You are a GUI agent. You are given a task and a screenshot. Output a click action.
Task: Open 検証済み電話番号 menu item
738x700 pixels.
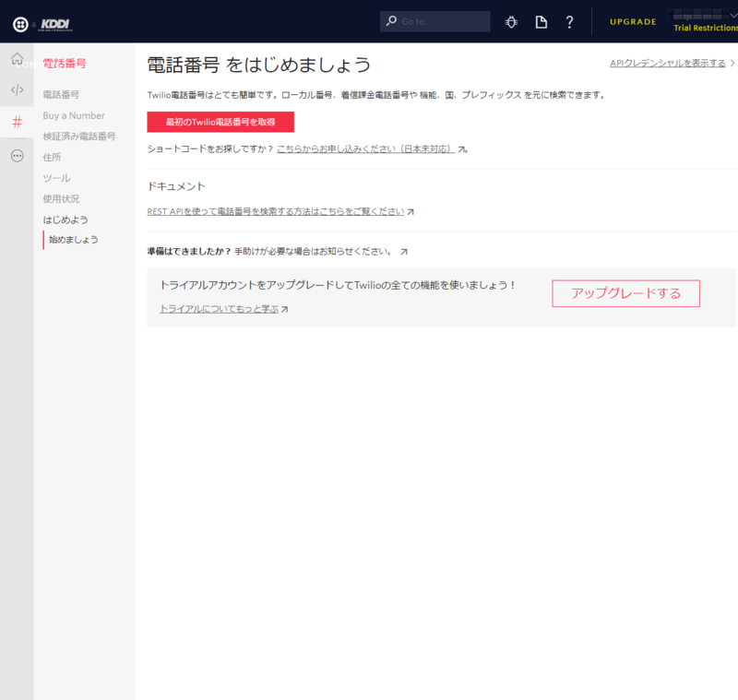click(x=79, y=136)
